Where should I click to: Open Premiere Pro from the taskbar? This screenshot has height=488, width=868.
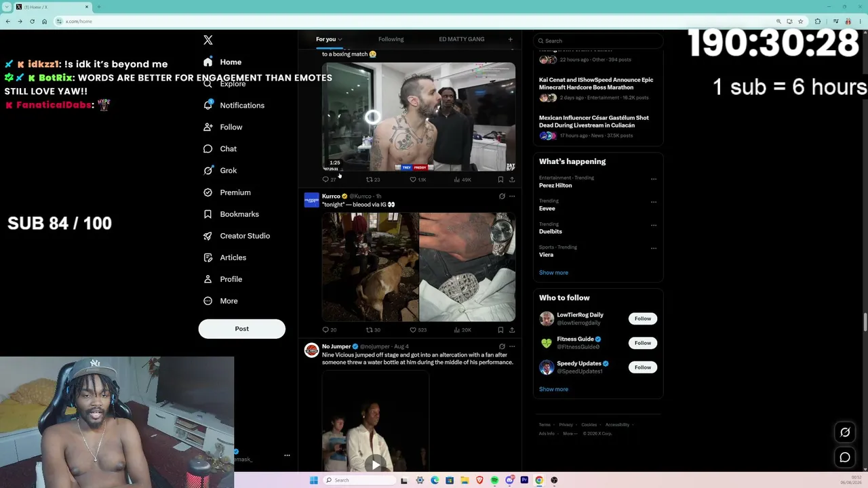click(524, 480)
